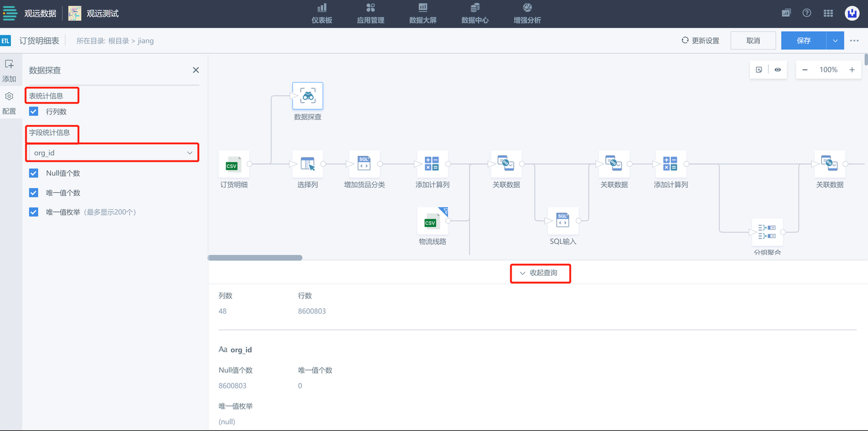Click the canvas auto-layout icon
This screenshot has width=868, height=431.
click(759, 70)
